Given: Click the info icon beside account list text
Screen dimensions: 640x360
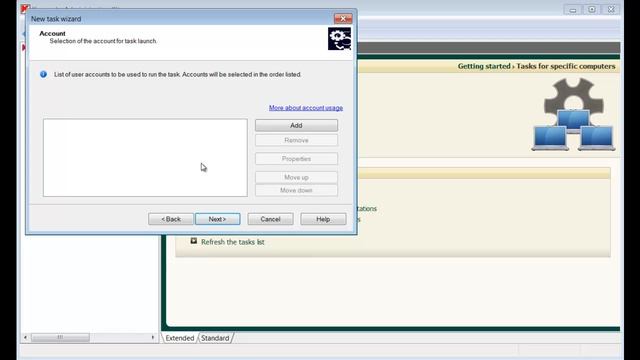Looking at the screenshot, I should tap(43, 74).
